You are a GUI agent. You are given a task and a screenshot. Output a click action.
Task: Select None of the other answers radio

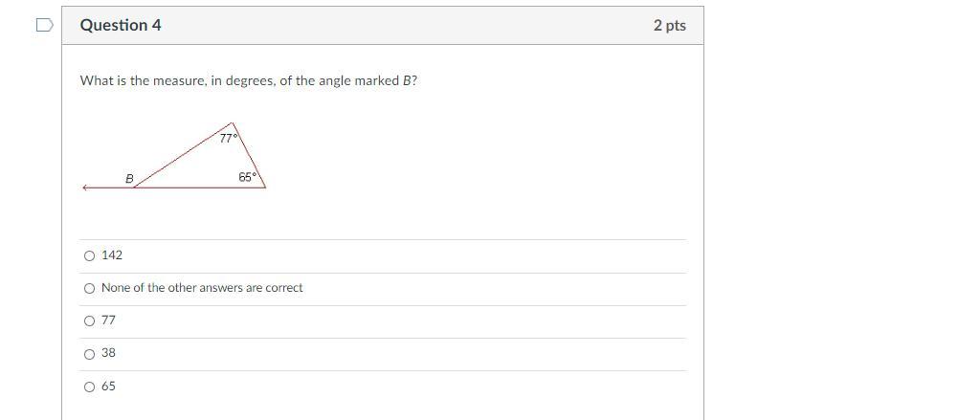90,288
